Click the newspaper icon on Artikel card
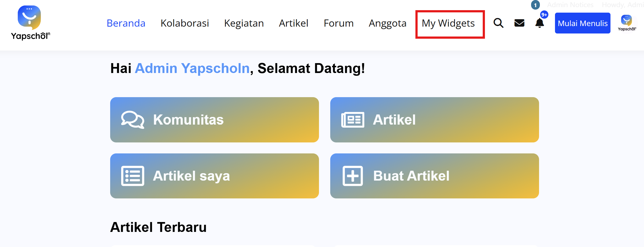Screen dimensions: 644x247 (x=353, y=120)
